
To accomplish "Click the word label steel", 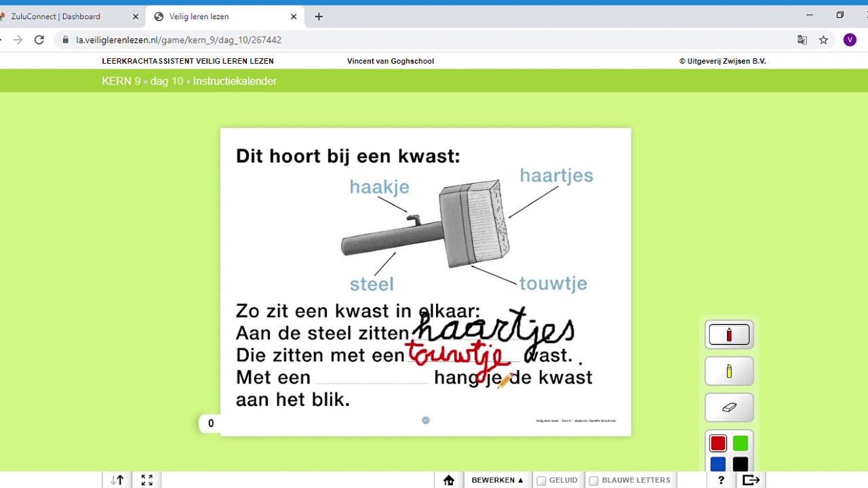I will pyautogui.click(x=372, y=284).
